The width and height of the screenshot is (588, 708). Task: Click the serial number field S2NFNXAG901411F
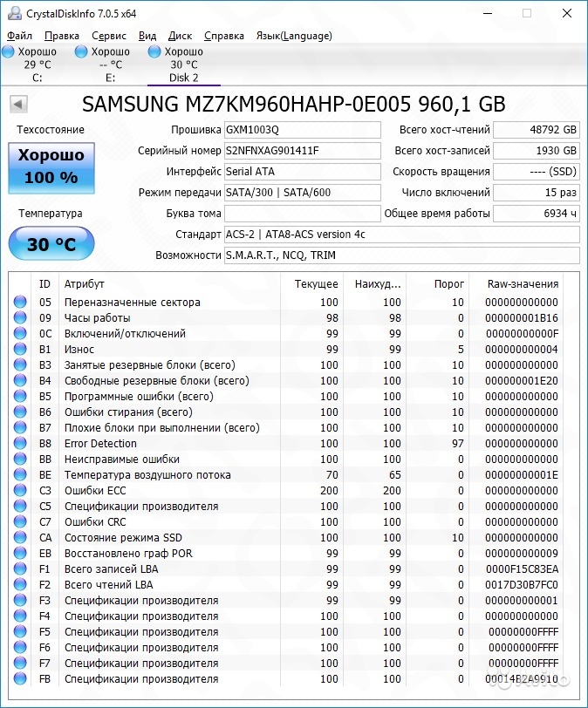pyautogui.click(x=302, y=151)
